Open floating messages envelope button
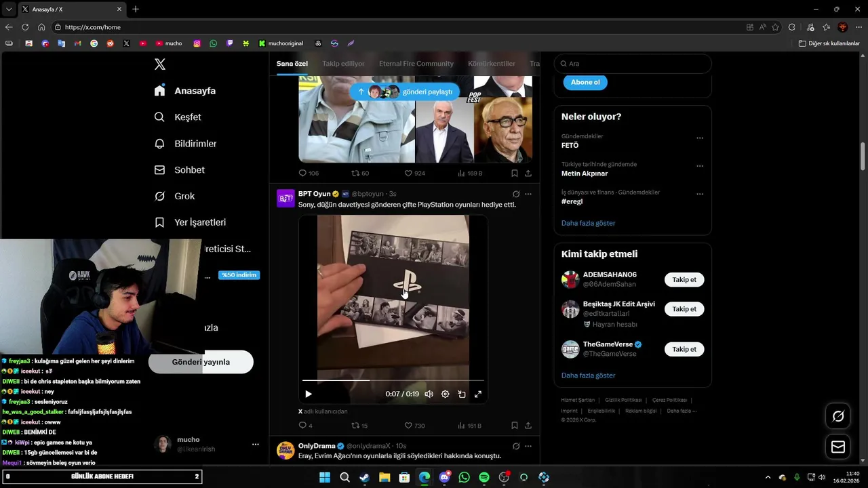Screen dimensions: 868x488 [838, 447]
